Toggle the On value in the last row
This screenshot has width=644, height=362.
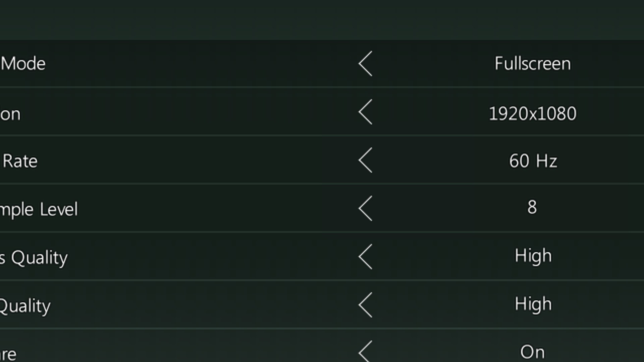[x=532, y=352]
